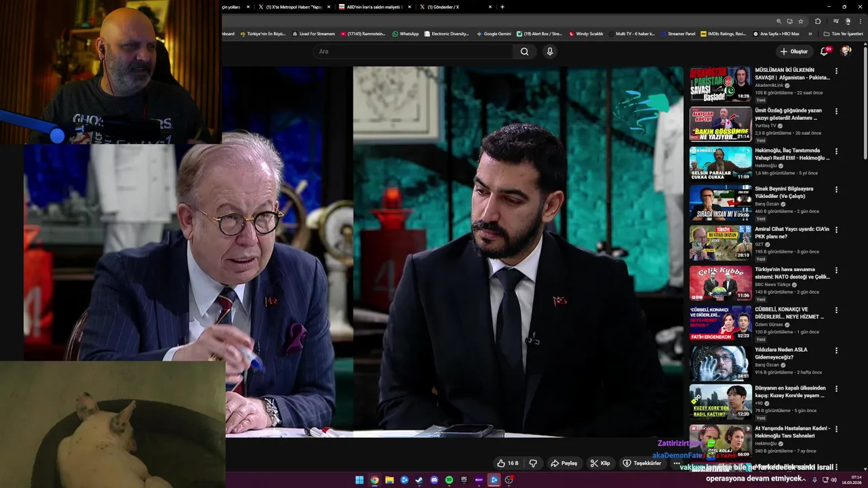Open Livad For Streamers bookmark
The height and width of the screenshot is (488, 868).
pyautogui.click(x=313, y=33)
